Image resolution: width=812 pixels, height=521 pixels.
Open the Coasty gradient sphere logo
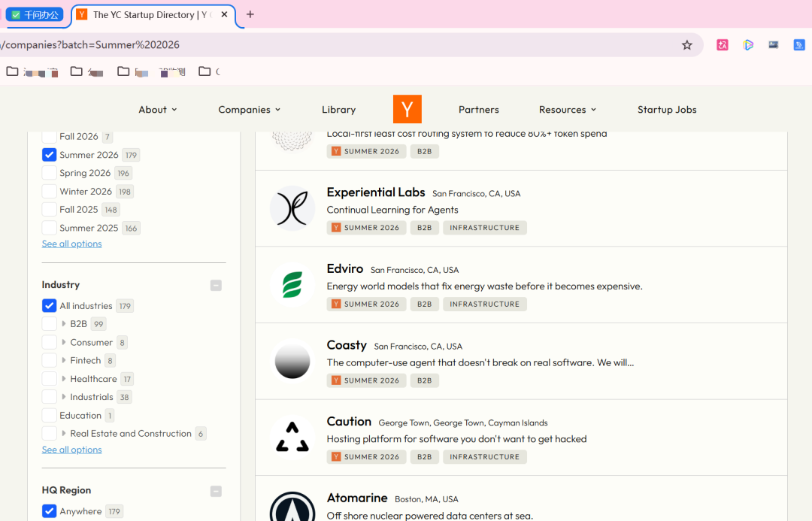click(292, 361)
